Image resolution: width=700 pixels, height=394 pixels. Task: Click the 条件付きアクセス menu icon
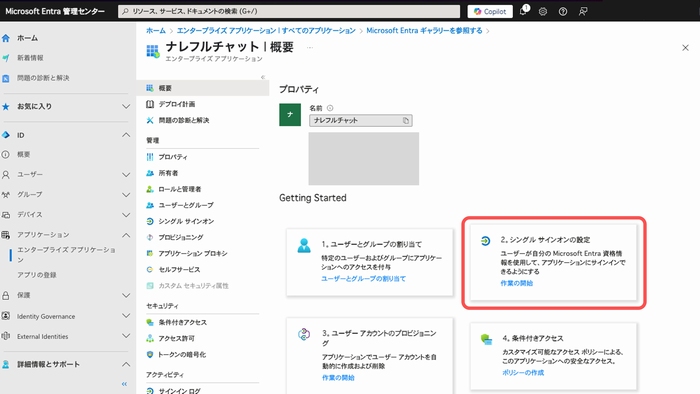[x=150, y=322]
